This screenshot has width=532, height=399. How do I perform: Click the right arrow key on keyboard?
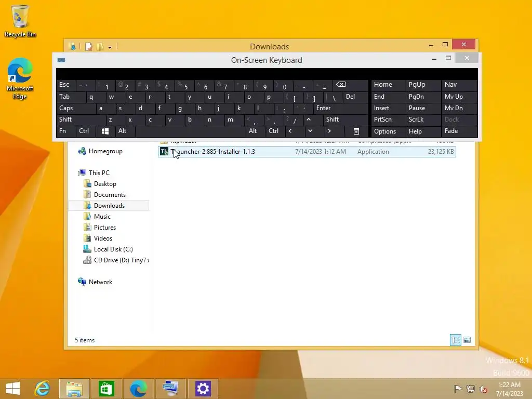(x=329, y=131)
